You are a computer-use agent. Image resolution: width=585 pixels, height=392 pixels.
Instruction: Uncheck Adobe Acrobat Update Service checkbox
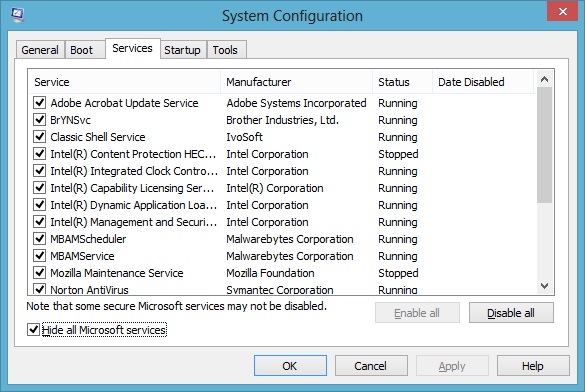(x=40, y=103)
